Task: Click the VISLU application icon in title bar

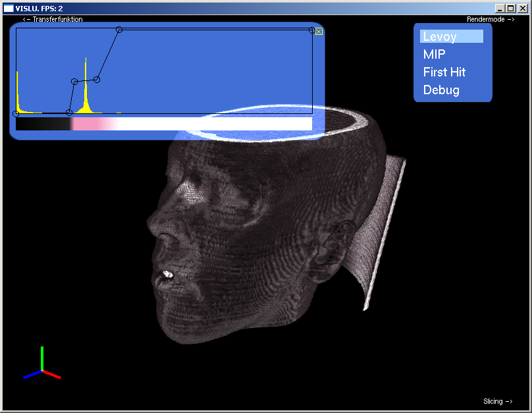Action: (9, 8)
